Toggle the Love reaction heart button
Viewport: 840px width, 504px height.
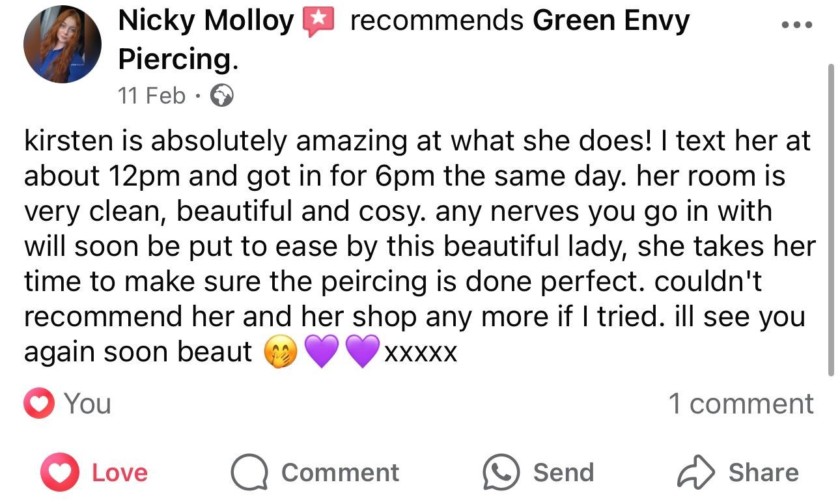tap(59, 472)
